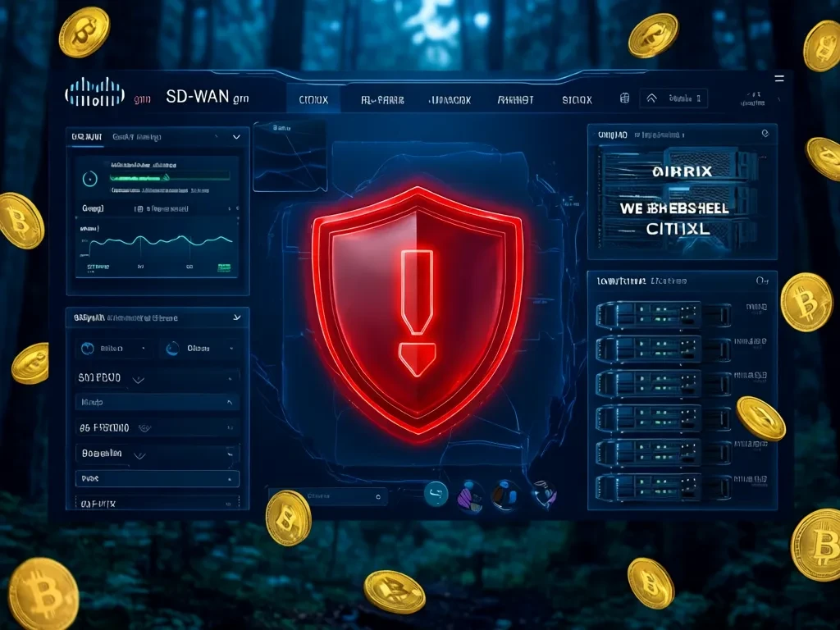
Task: Select the VAFVIIX row
Action: coord(157,504)
